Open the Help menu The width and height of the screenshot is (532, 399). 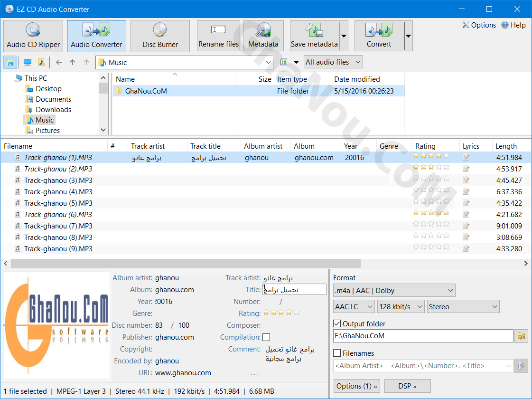[513, 25]
